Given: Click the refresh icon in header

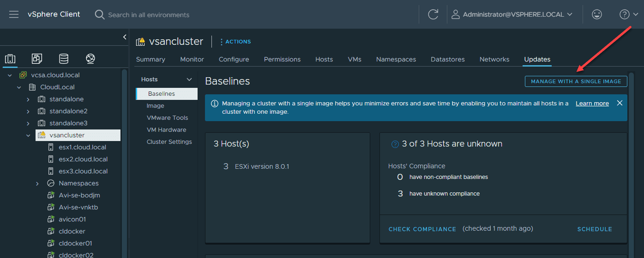Looking at the screenshot, I should 433,14.
